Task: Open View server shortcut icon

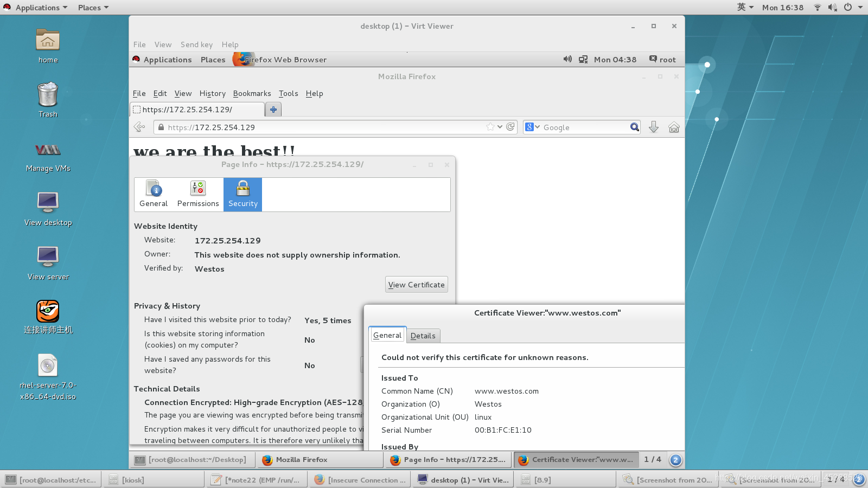Action: coord(48,256)
